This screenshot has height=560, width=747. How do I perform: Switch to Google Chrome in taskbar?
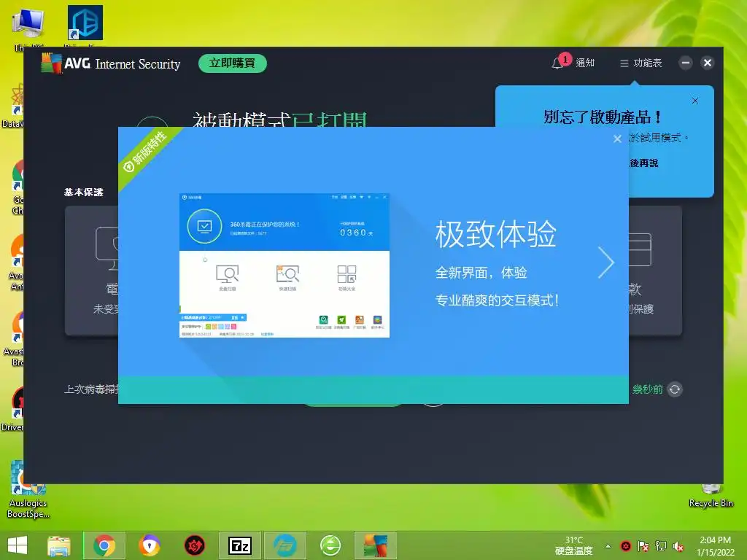pos(104,545)
